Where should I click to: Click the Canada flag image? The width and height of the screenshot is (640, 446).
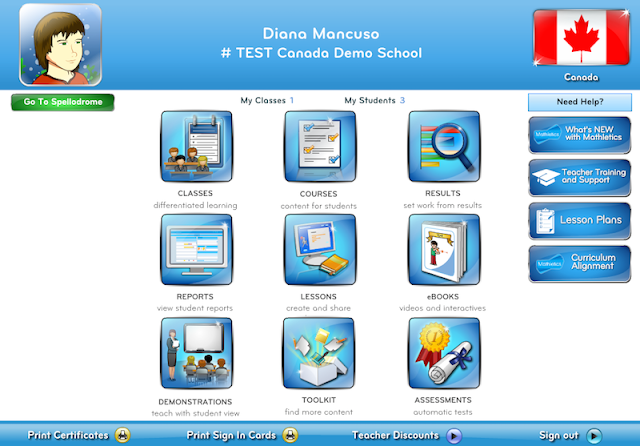(x=581, y=38)
